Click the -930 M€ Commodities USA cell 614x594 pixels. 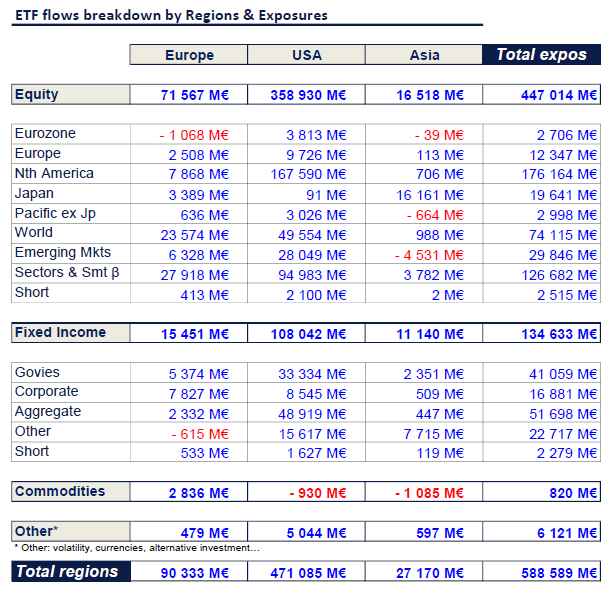(318, 493)
